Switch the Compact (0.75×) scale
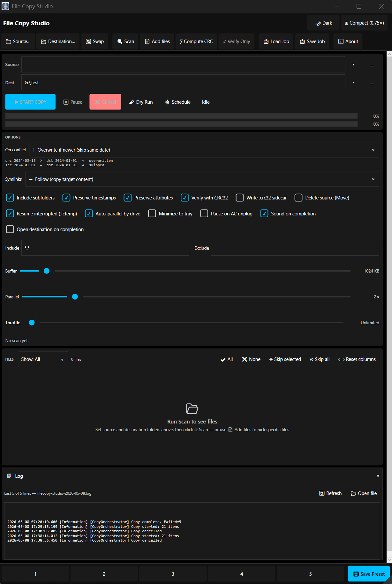This screenshot has width=392, height=584. point(364,23)
